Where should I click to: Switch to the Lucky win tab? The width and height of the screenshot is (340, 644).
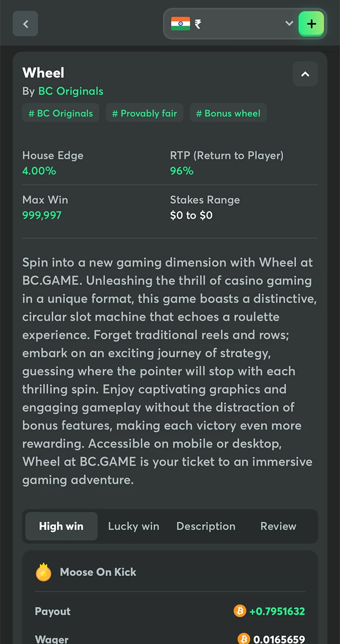(x=133, y=526)
